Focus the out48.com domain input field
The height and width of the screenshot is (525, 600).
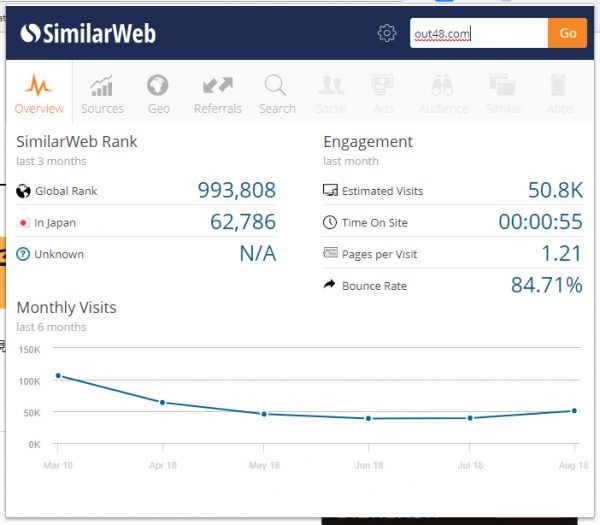tap(479, 33)
